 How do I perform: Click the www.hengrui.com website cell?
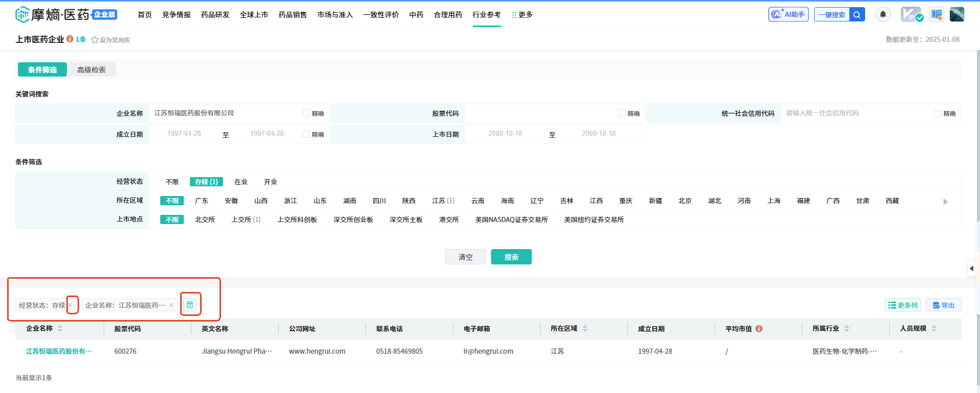[x=317, y=351]
